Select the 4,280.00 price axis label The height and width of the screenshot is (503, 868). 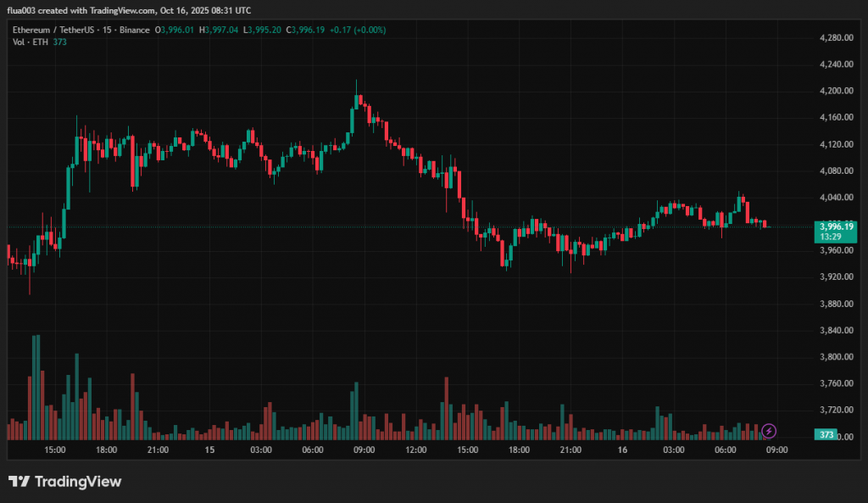835,38
